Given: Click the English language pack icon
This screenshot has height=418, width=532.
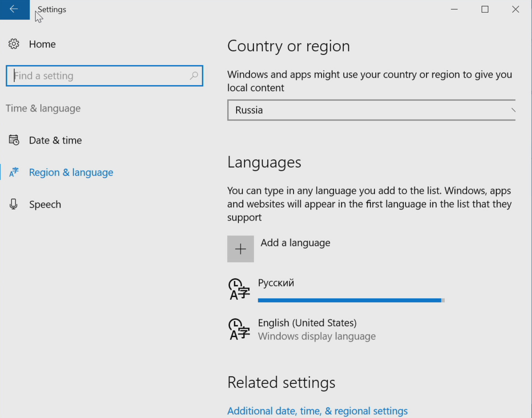Looking at the screenshot, I should click(239, 329).
